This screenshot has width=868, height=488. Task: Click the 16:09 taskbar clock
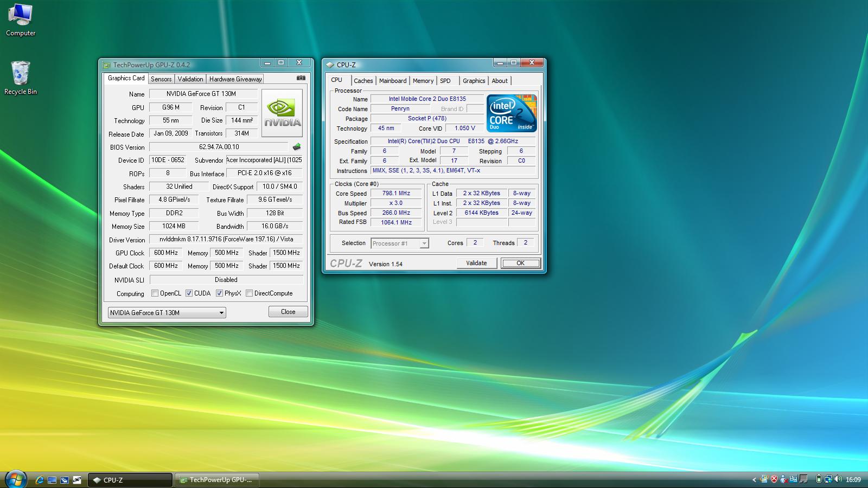[853, 480]
